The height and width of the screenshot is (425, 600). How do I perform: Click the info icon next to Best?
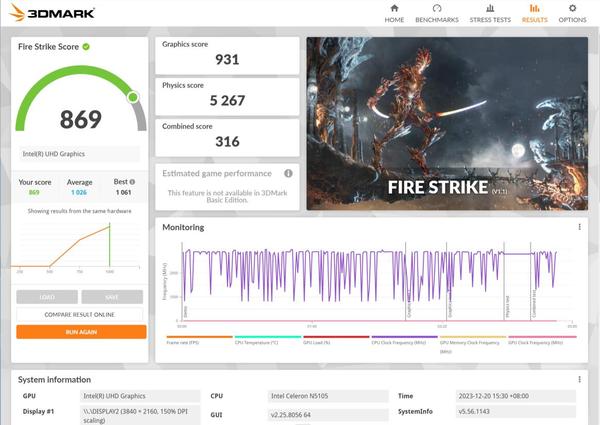[x=132, y=182]
